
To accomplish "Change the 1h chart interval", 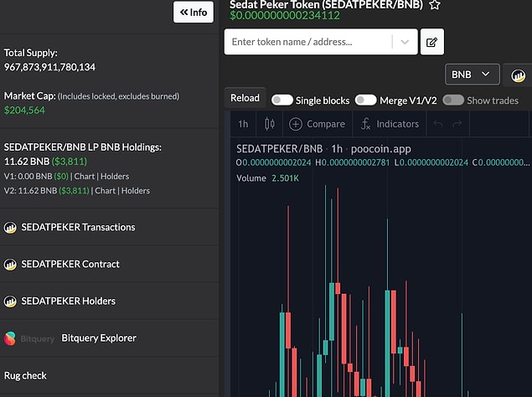I will click(x=243, y=124).
